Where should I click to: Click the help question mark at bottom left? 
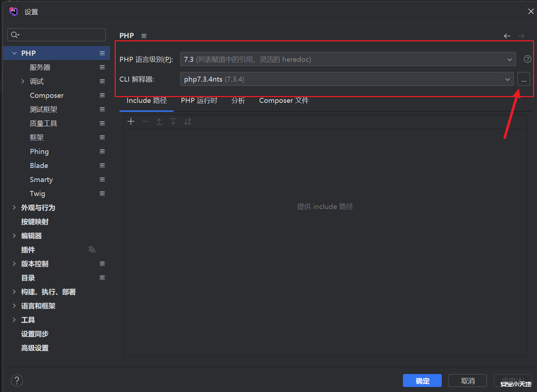(x=17, y=380)
